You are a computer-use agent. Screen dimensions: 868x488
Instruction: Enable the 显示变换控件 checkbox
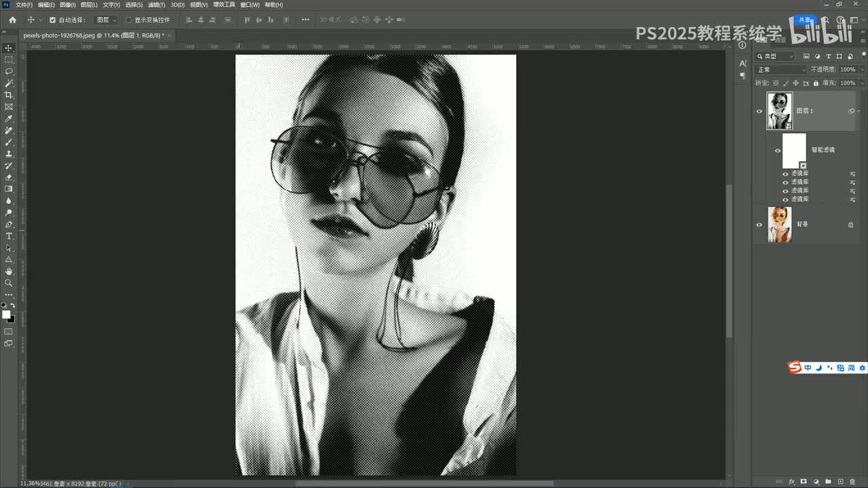[x=128, y=20]
